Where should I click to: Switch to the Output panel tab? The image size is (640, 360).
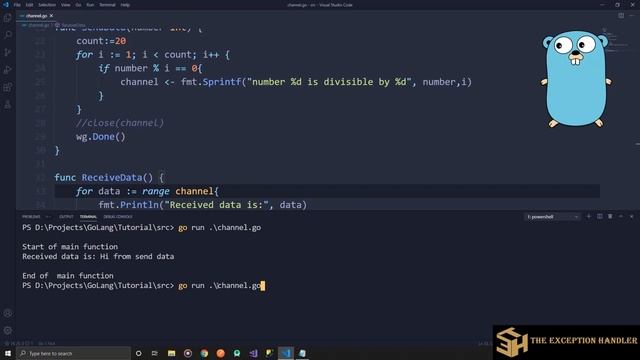66,217
